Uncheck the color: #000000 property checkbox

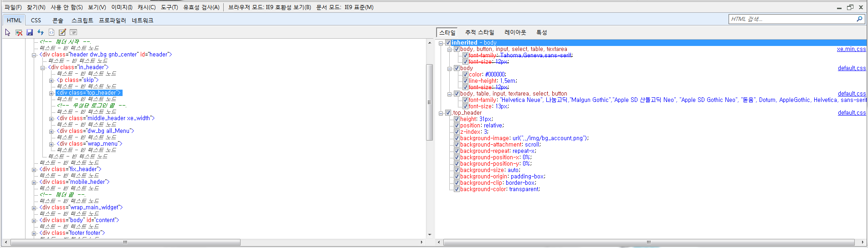465,75
